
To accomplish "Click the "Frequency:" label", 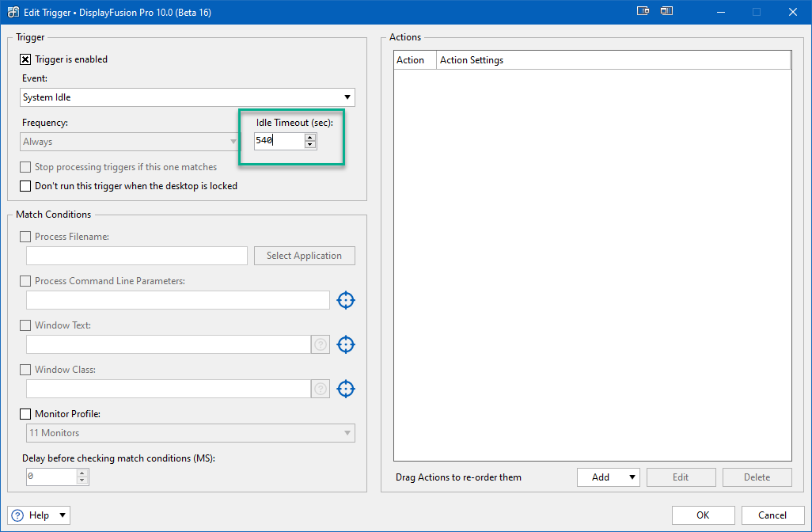I will point(45,123).
